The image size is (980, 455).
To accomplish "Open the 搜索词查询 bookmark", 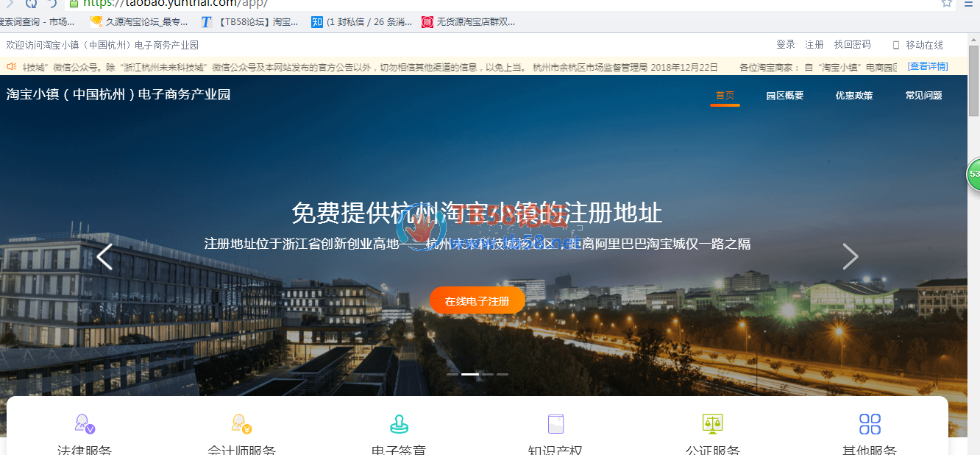I will coord(38,22).
